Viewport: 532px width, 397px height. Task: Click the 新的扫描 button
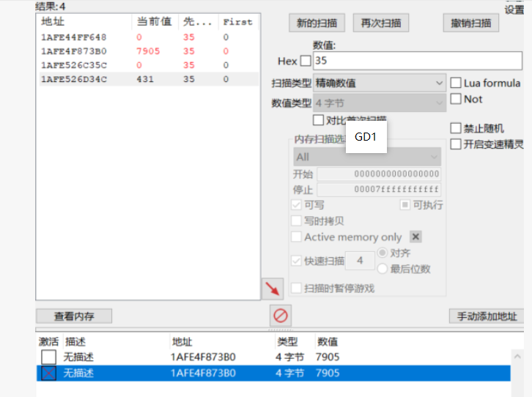coord(317,23)
